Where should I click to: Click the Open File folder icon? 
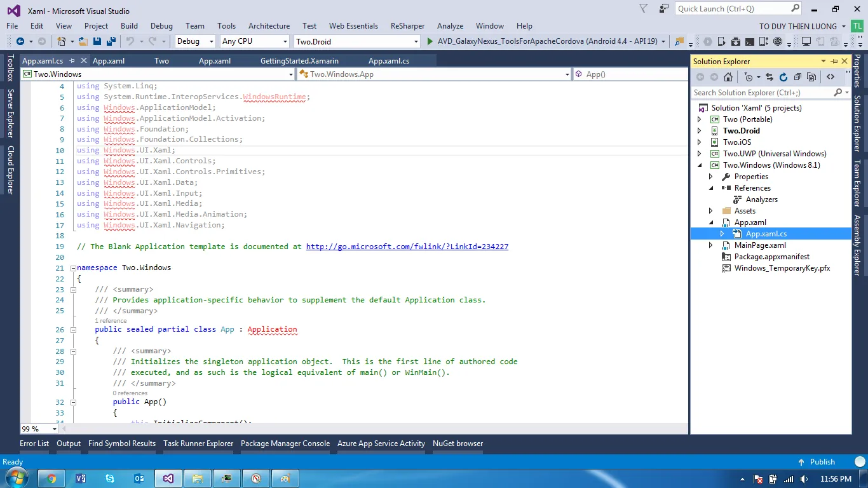84,41
